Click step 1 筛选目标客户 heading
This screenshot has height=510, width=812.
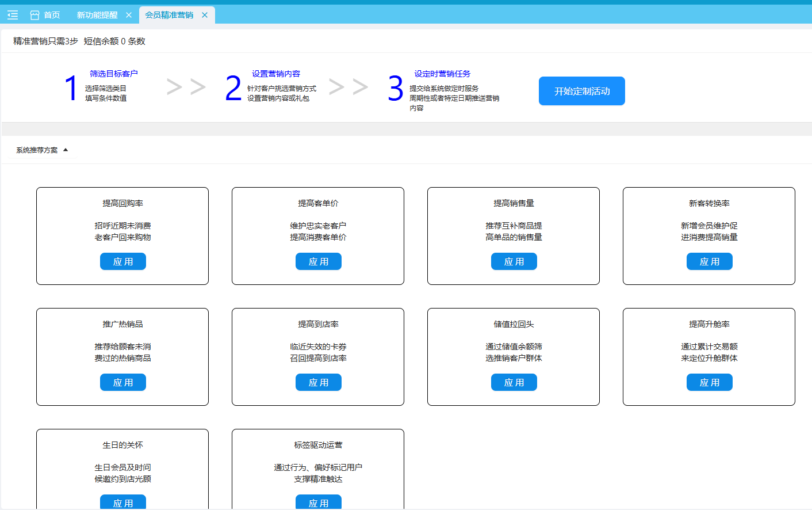(x=113, y=74)
